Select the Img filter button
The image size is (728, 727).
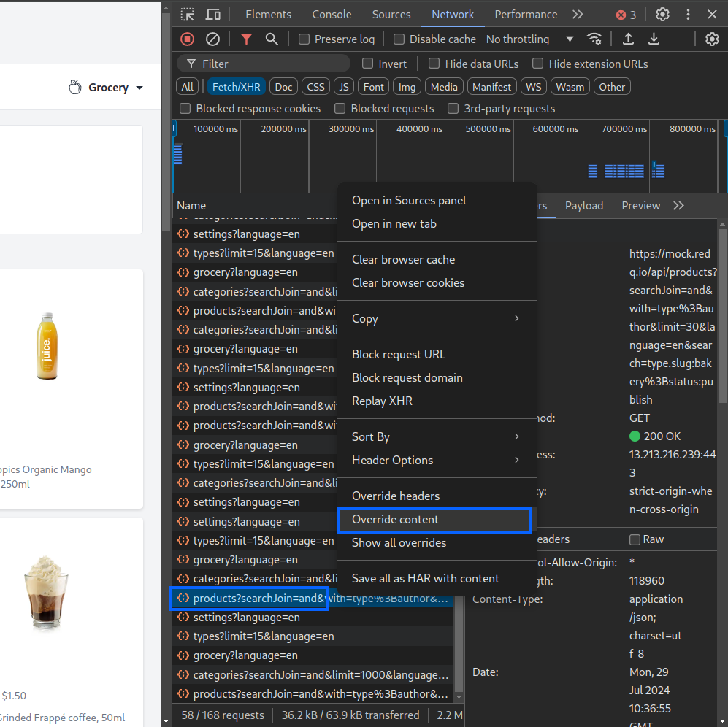[407, 87]
